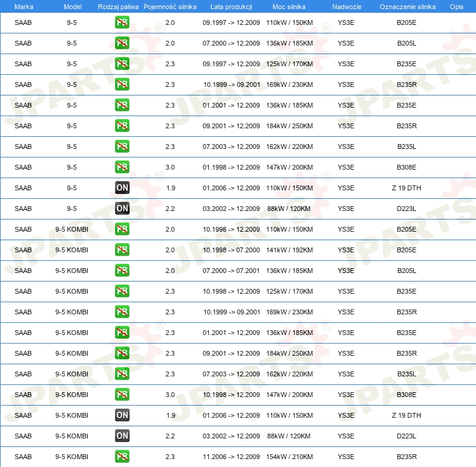Click the Oznaczenie silnika column header
The height and width of the screenshot is (467, 476).
point(407,7)
